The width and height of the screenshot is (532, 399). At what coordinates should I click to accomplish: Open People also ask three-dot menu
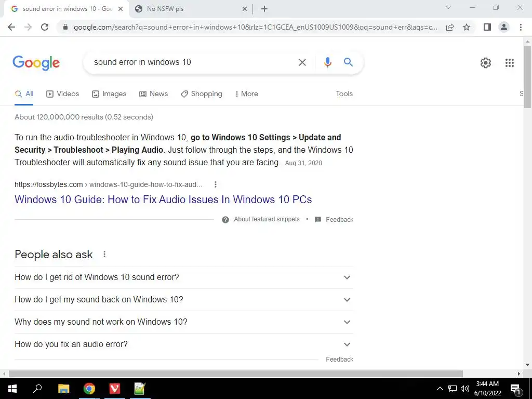[x=104, y=254]
